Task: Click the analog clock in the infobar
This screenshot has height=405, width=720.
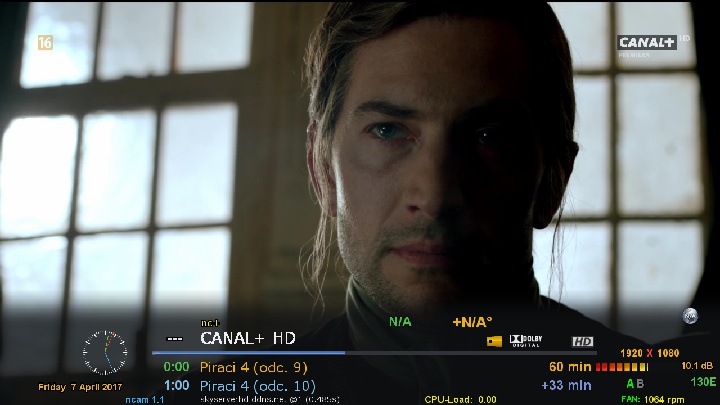Action: coord(105,352)
